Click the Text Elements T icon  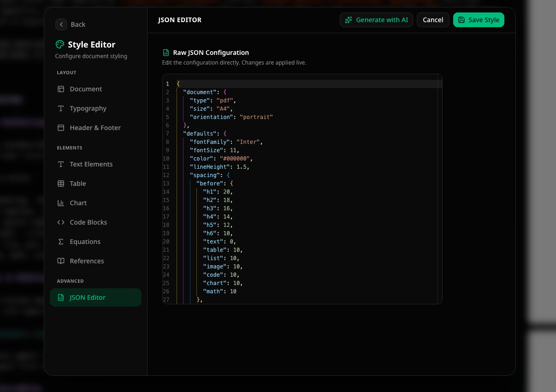pos(61,164)
